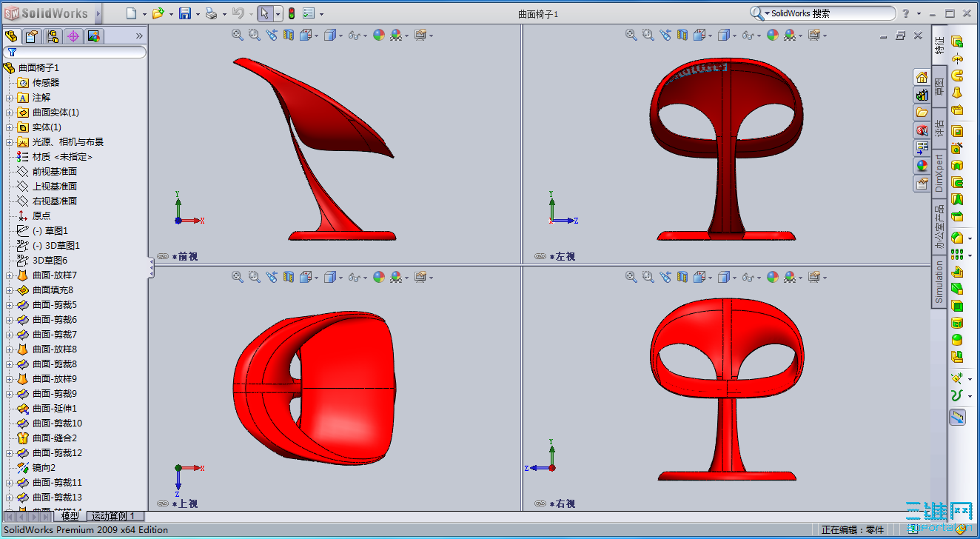Image resolution: width=980 pixels, height=539 pixels.
Task: Open SolidWorks Search icon in task pane
Action: pos(922,130)
